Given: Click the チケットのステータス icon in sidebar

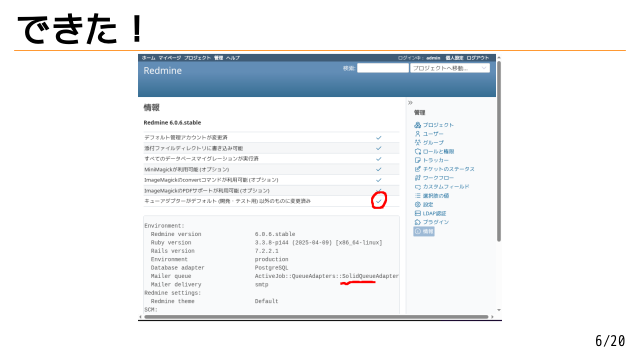Looking at the screenshot, I should click(x=417, y=169).
